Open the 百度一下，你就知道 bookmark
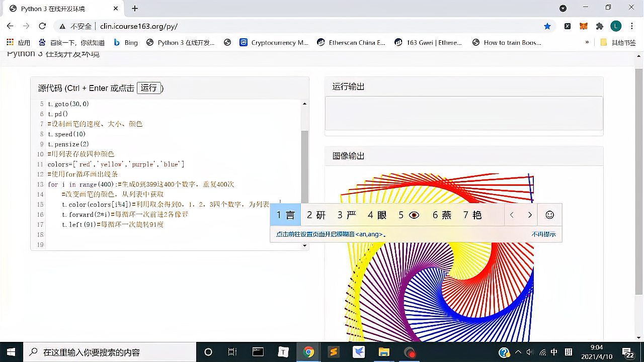 pos(71,43)
